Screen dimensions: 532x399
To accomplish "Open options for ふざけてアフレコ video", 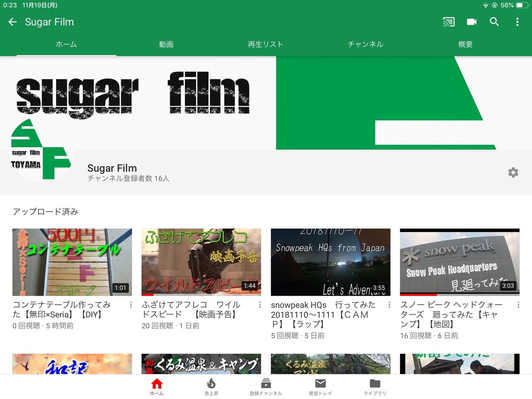I will (x=260, y=305).
